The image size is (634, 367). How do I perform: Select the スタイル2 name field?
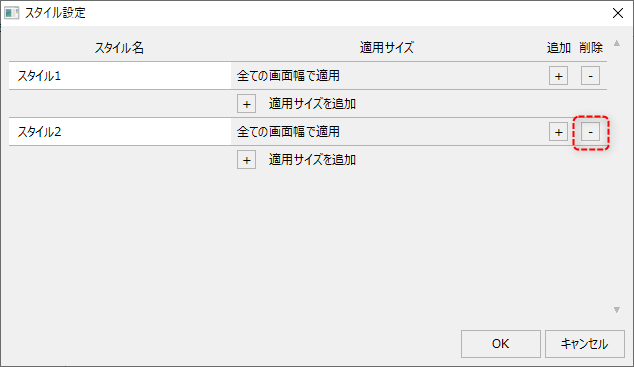point(120,132)
